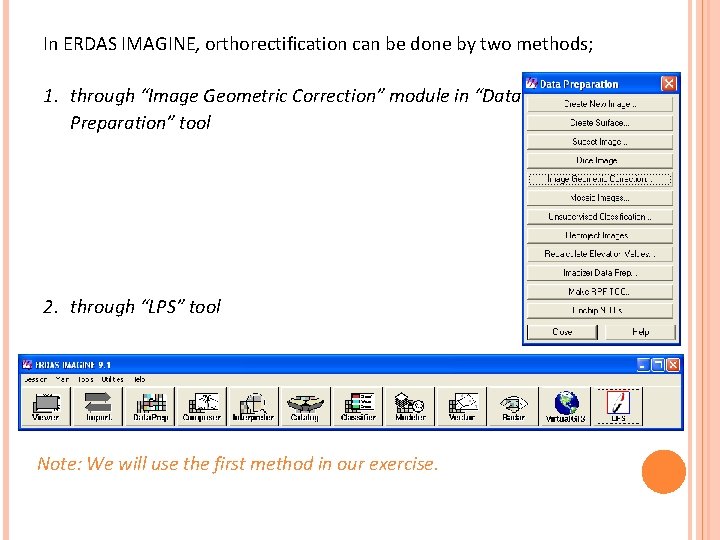The height and width of the screenshot is (540, 720).
Task: Open the Classifier icon
Action: pos(358,406)
